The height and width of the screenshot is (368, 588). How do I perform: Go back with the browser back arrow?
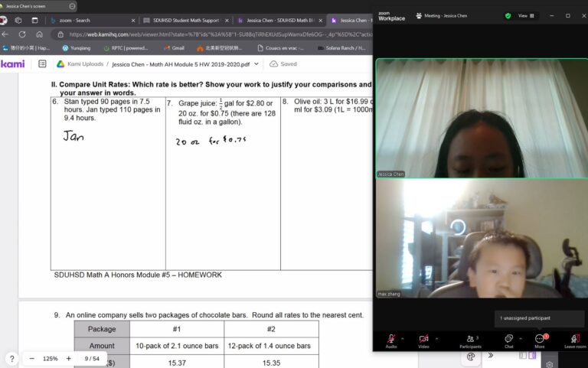(5, 34)
